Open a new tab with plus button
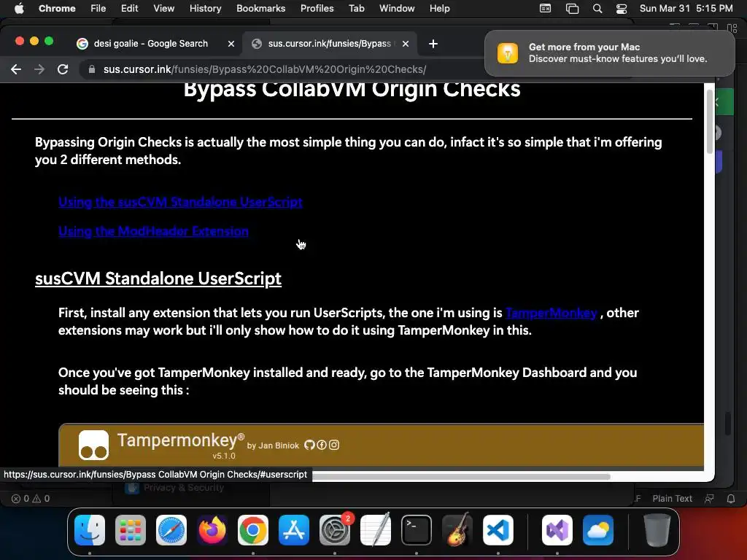 point(433,44)
